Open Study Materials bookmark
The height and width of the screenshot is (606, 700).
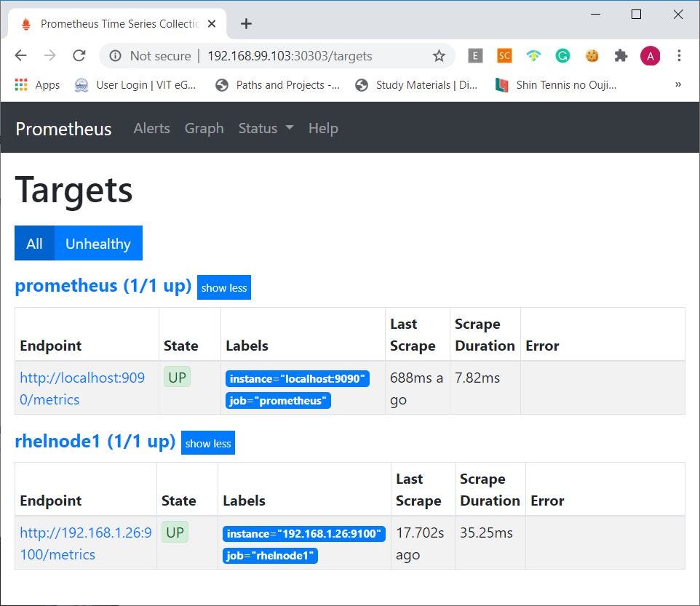click(x=416, y=85)
